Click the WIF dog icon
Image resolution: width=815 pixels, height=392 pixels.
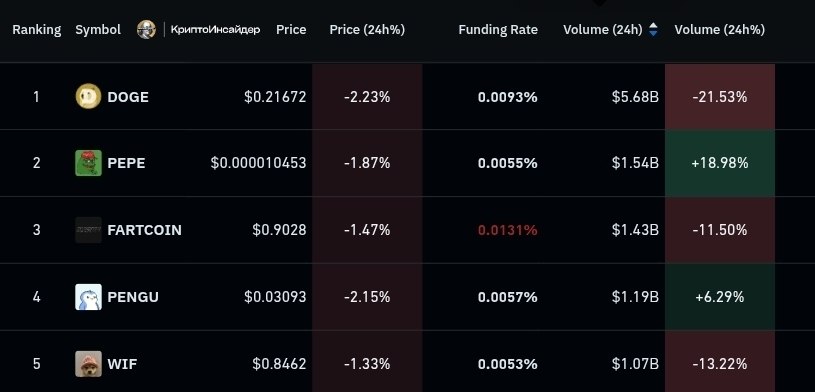(x=88, y=363)
